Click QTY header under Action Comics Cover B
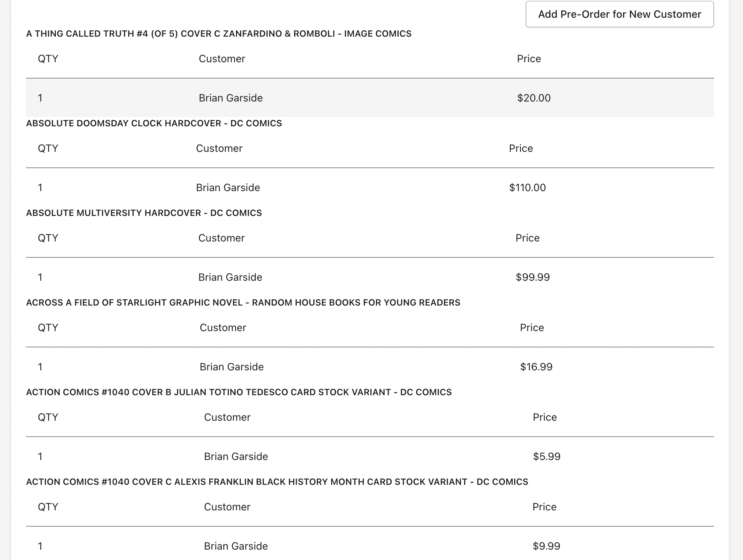The height and width of the screenshot is (560, 743). click(x=48, y=417)
